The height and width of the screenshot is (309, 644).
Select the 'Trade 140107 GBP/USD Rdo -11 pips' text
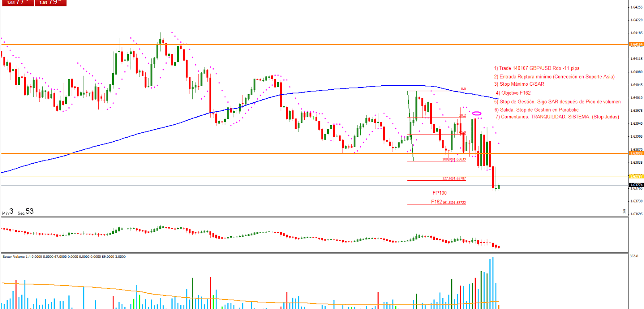coord(537,68)
